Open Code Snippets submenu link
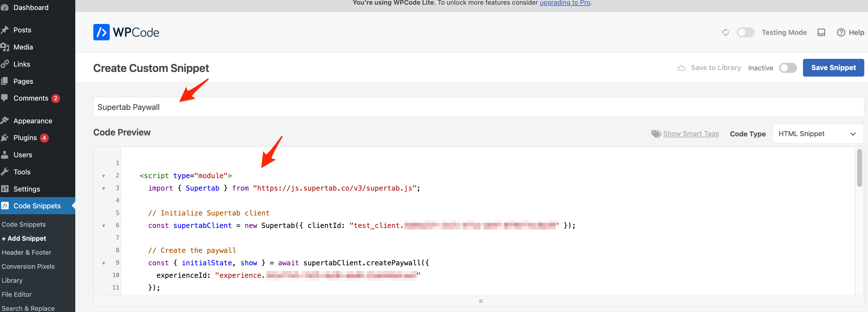Viewport: 868px width, 312px height. pos(24,224)
